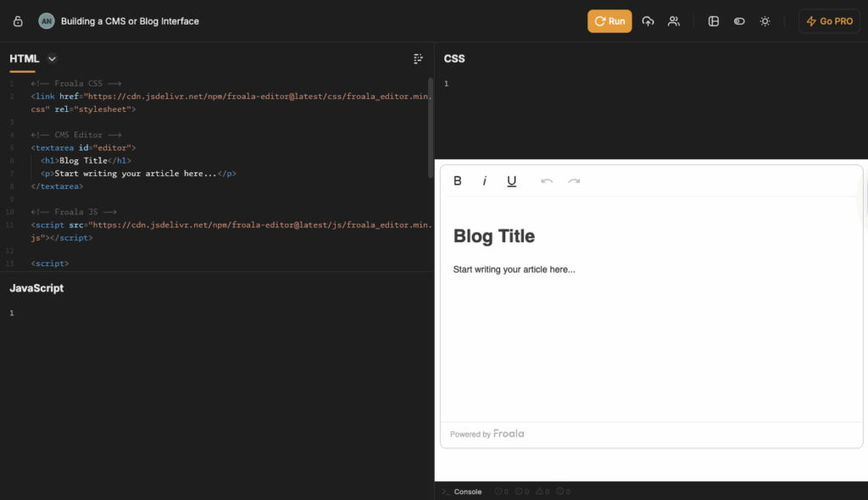Click the lock icon in top-left corner
Viewport: 868px width, 500px height.
click(x=18, y=21)
